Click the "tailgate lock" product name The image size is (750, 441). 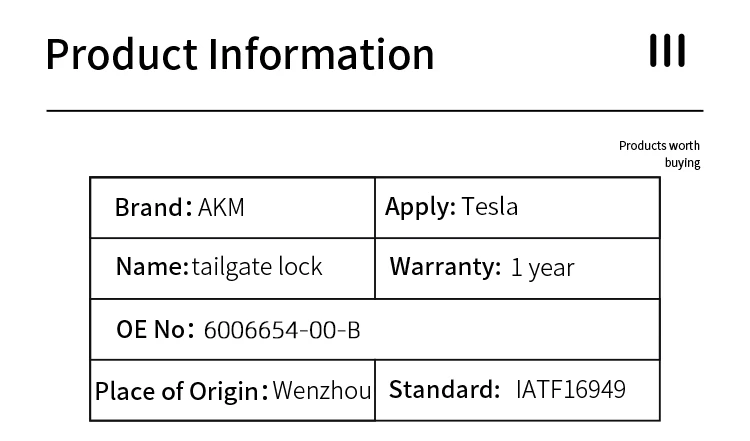tap(257, 267)
